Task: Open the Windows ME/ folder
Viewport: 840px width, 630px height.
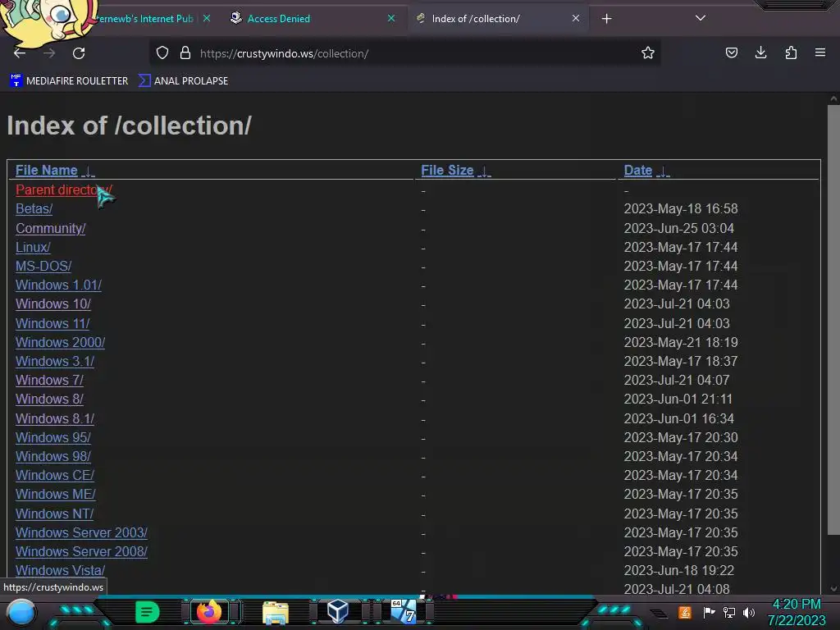Action: click(x=56, y=494)
